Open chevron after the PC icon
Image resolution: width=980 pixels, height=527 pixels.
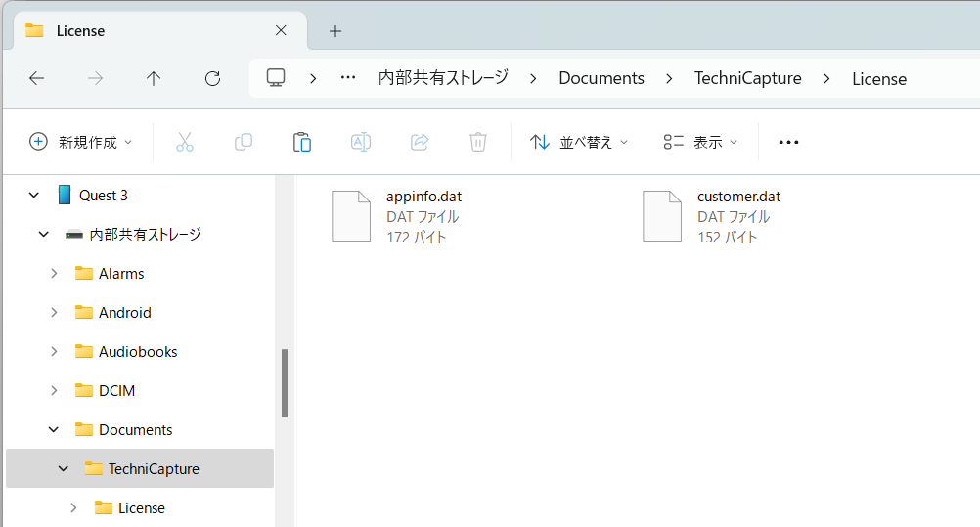pyautogui.click(x=313, y=79)
